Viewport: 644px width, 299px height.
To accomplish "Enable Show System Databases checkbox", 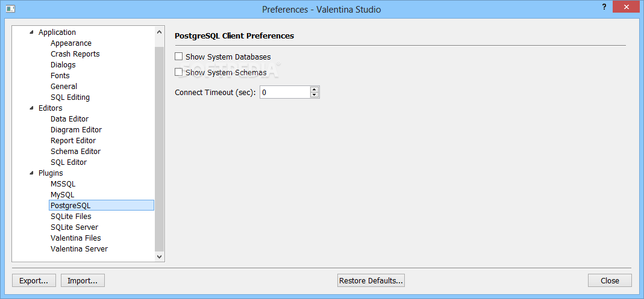I will (x=179, y=57).
